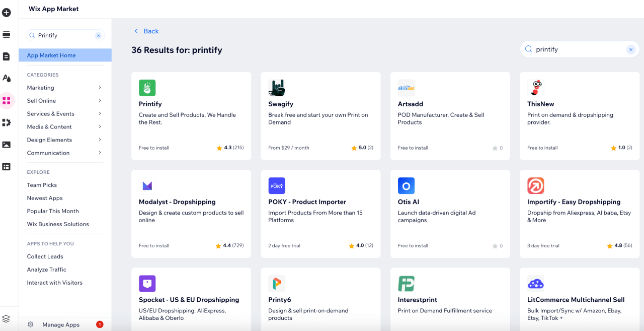Open Manage Apps
Viewport: 644px width, 331px height.
[x=61, y=325]
